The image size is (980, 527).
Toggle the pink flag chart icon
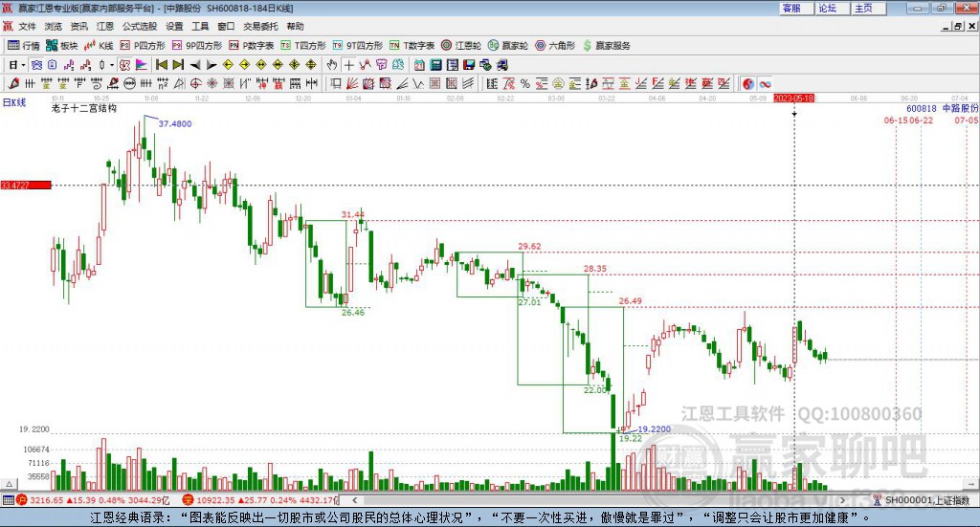[x=142, y=65]
